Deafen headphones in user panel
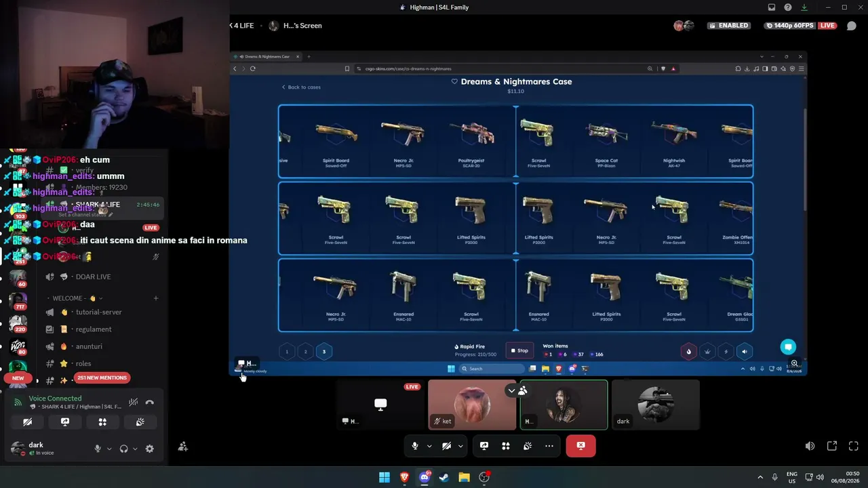The width and height of the screenshot is (868, 488). (x=124, y=449)
